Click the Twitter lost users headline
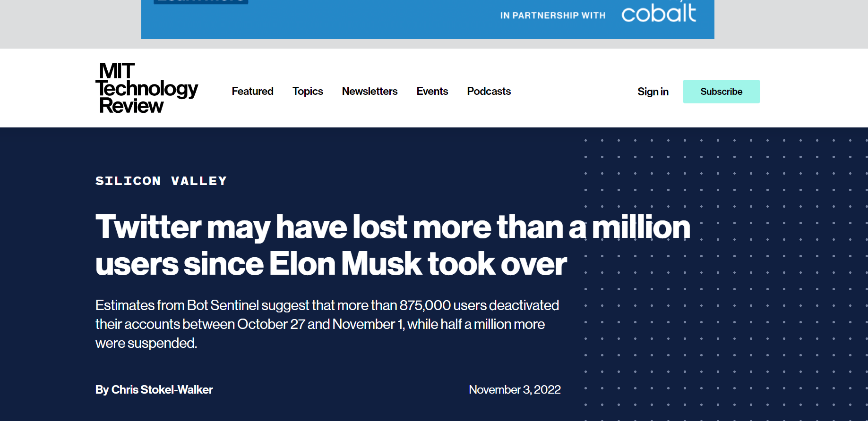 click(x=392, y=244)
